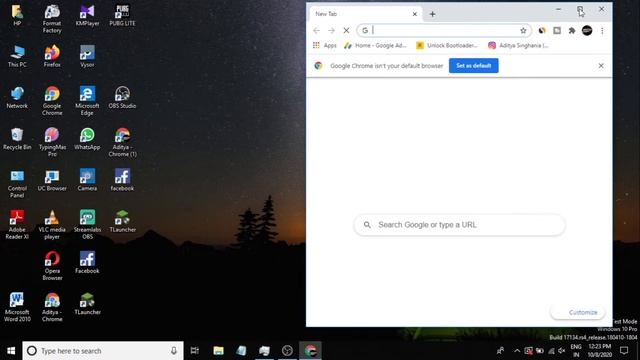Select the OBS Studio desktop icon

pos(122,98)
